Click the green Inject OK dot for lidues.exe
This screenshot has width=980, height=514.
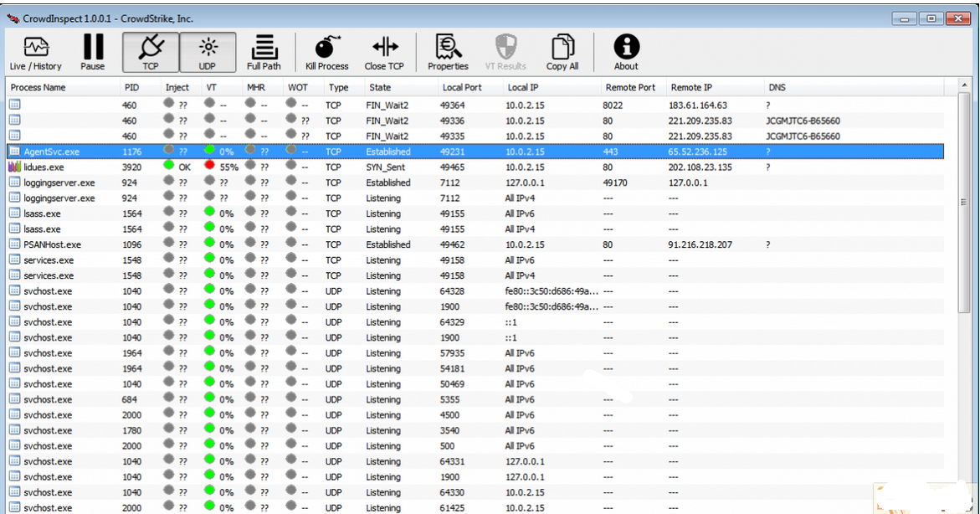pos(169,166)
